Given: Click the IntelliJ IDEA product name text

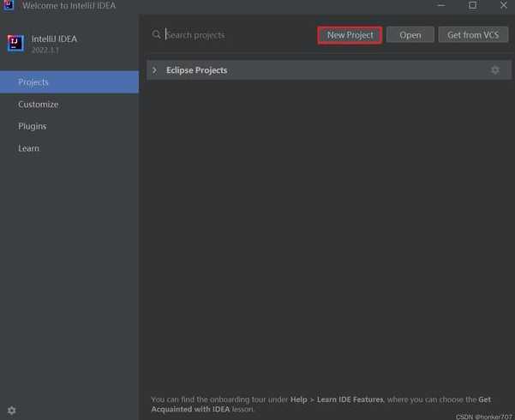Looking at the screenshot, I should 54,39.
